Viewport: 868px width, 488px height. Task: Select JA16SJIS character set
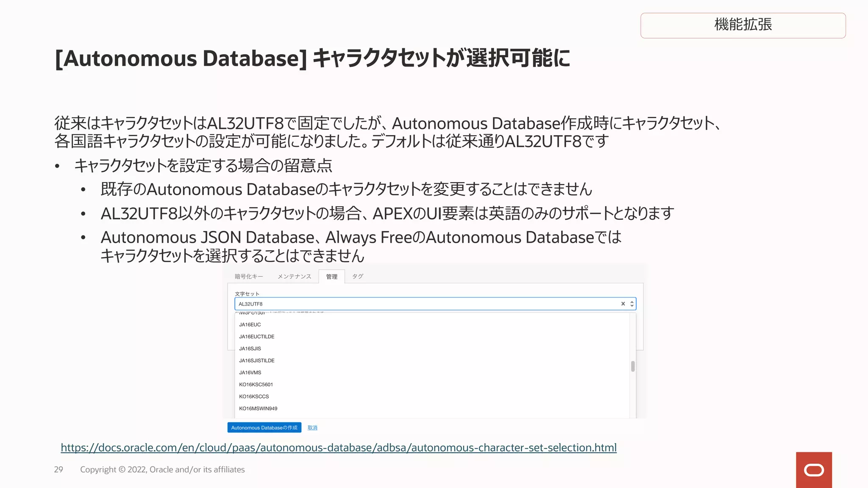[x=432, y=349]
